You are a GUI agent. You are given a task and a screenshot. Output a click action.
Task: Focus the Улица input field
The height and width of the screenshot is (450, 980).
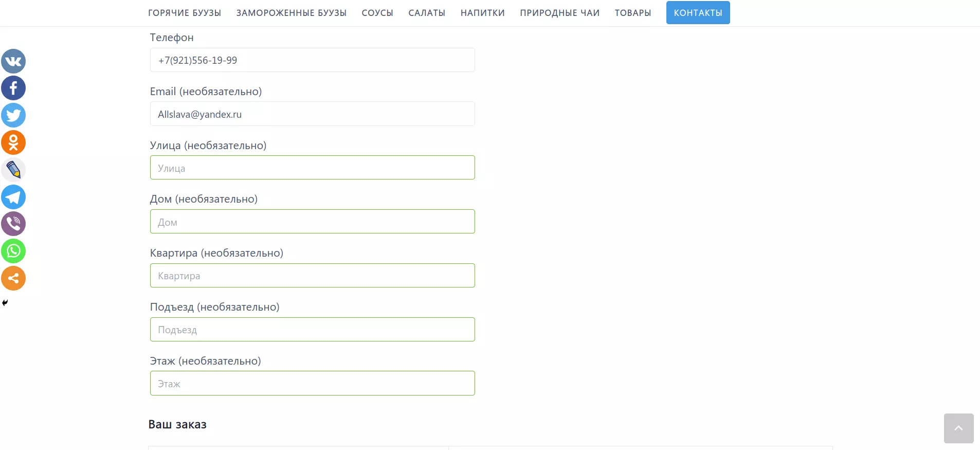click(x=312, y=168)
